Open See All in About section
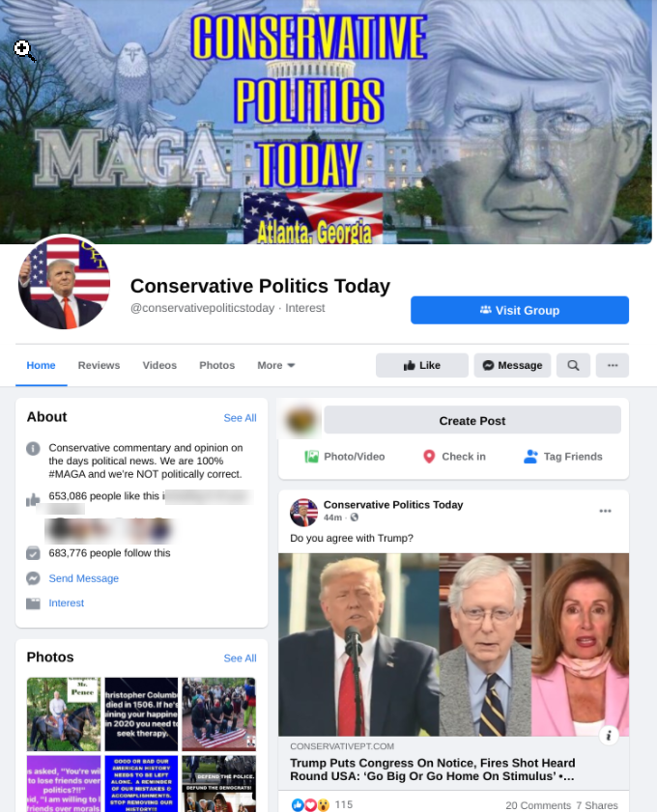 pos(240,418)
